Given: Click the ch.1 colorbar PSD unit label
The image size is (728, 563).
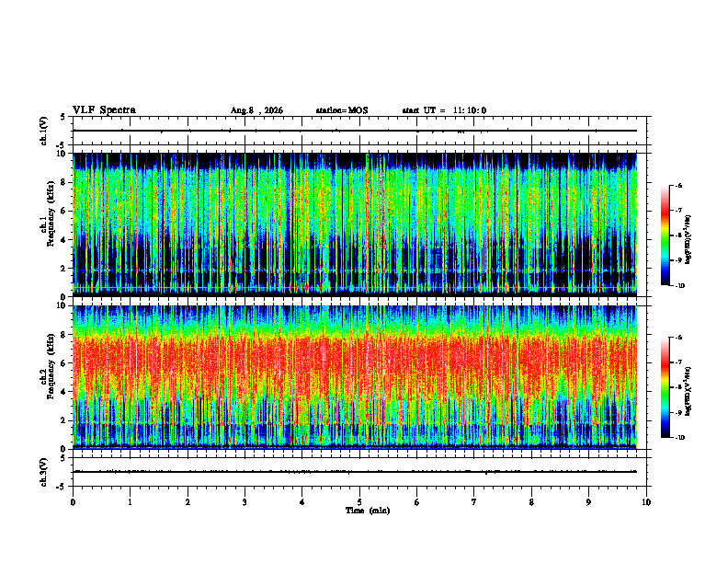Looking at the screenshot, I should click(x=688, y=239).
